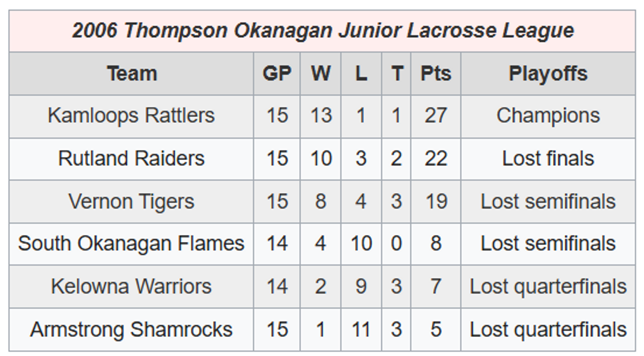Click the South Okanagan Flames cell
The width and height of the screenshot is (644, 356).
[x=131, y=244]
